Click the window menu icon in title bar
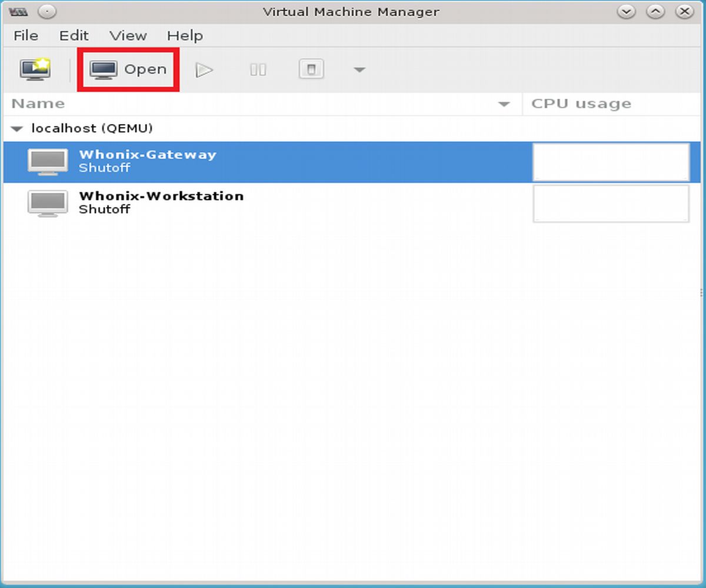This screenshot has height=588, width=706. tap(19, 12)
